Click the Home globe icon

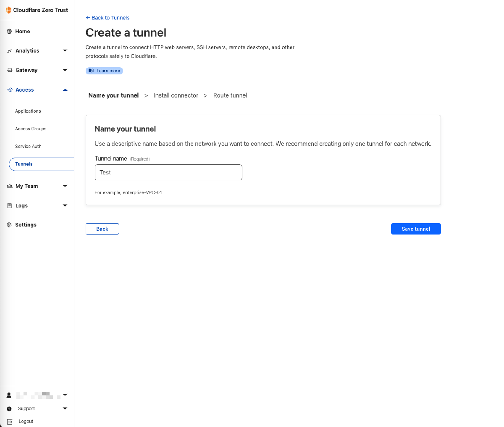tap(9, 32)
